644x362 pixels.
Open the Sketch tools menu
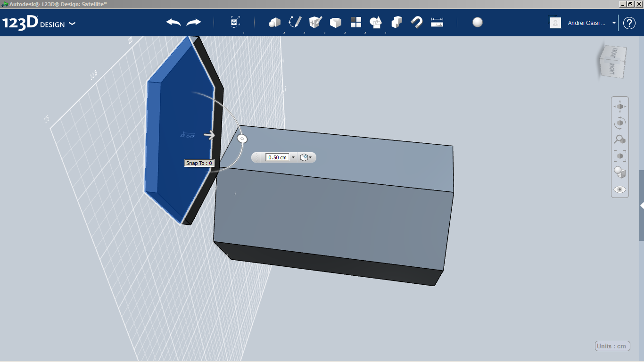[295, 22]
